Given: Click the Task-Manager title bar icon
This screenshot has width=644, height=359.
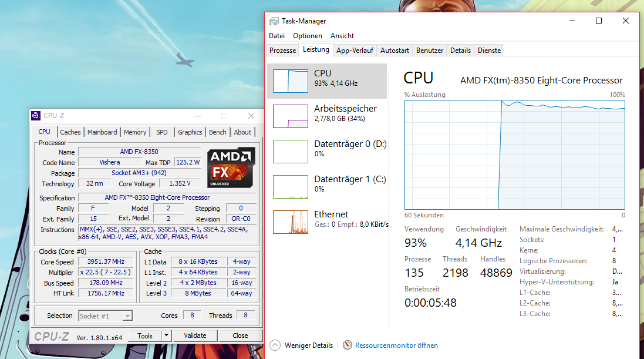Looking at the screenshot, I should pos(274,21).
